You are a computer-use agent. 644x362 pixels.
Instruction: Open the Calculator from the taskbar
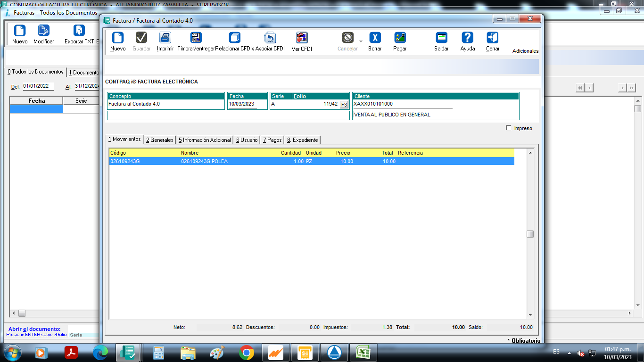coord(159,352)
